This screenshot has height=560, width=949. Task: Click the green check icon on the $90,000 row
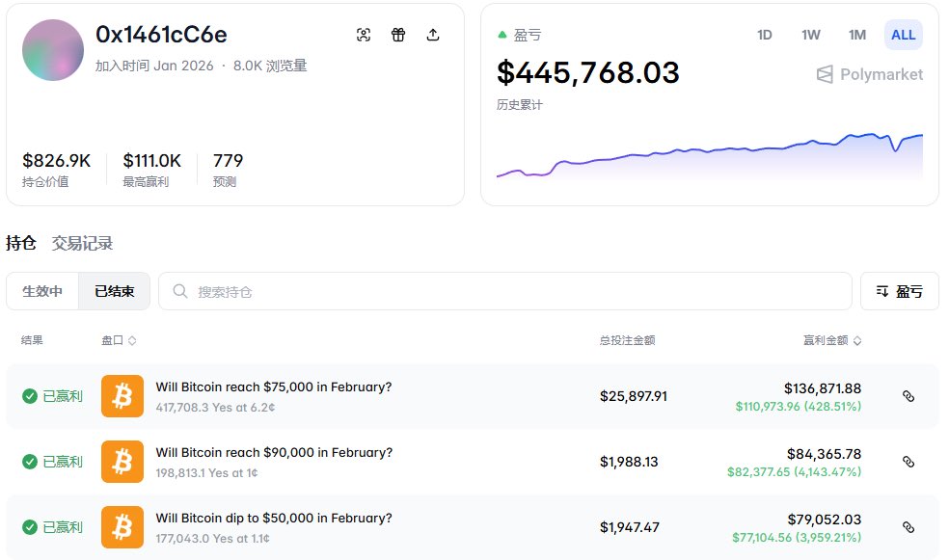click(x=30, y=462)
